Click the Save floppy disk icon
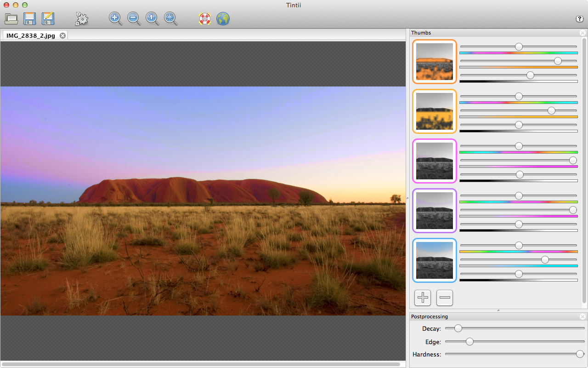This screenshot has height=368, width=588. point(30,18)
